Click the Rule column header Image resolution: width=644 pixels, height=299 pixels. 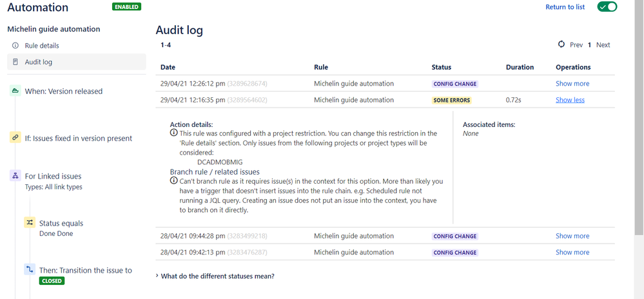coord(321,67)
